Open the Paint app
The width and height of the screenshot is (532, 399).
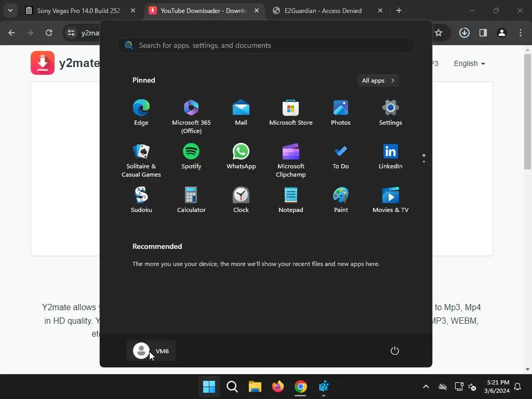pos(341,200)
